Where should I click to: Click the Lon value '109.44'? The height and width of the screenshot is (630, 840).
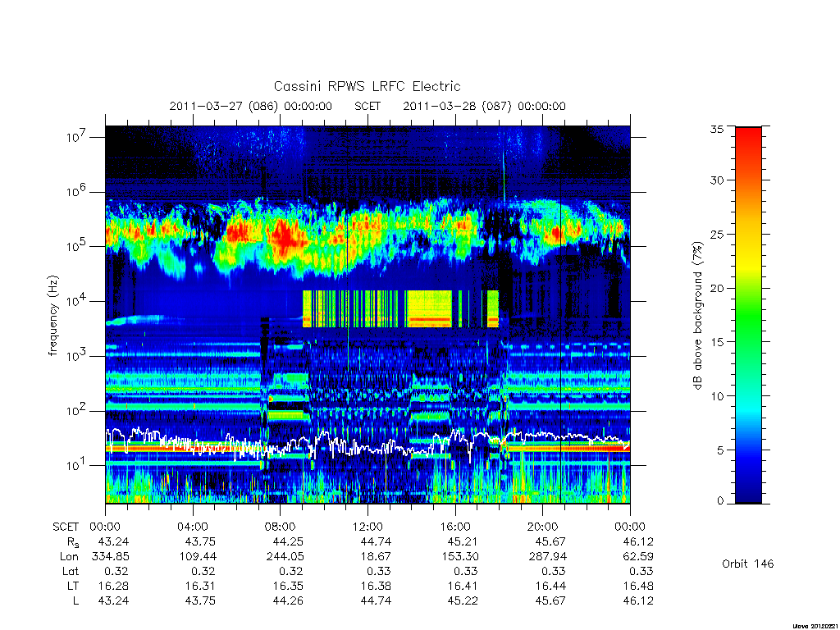(198, 557)
